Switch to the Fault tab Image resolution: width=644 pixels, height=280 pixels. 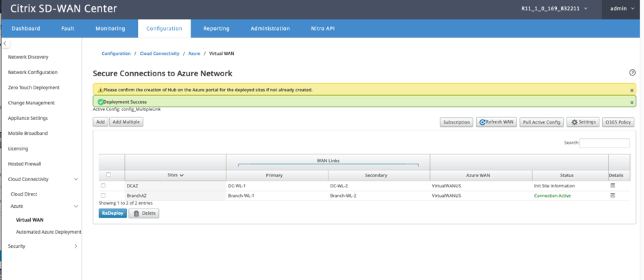(68, 29)
